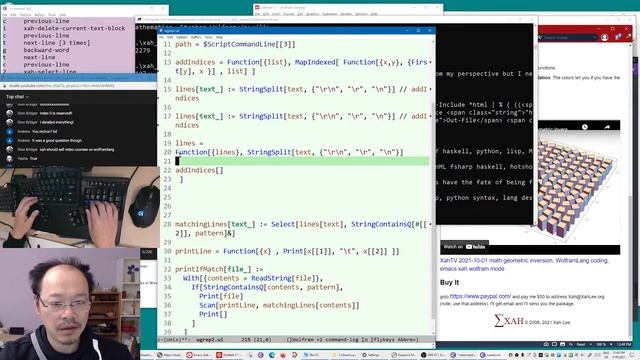This screenshot has width=640, height=360.
Task: Open the Help menu in the wgrep Emacs window
Action: tap(219, 37)
